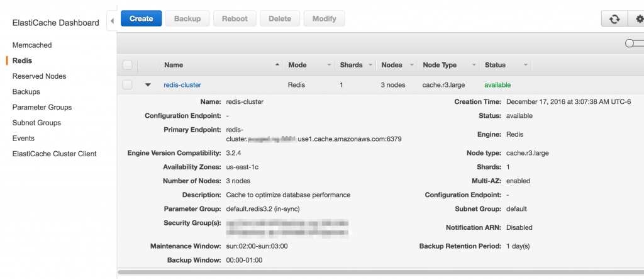The image size is (644, 279).
Task: View Events in the sidebar
Action: 23,139
